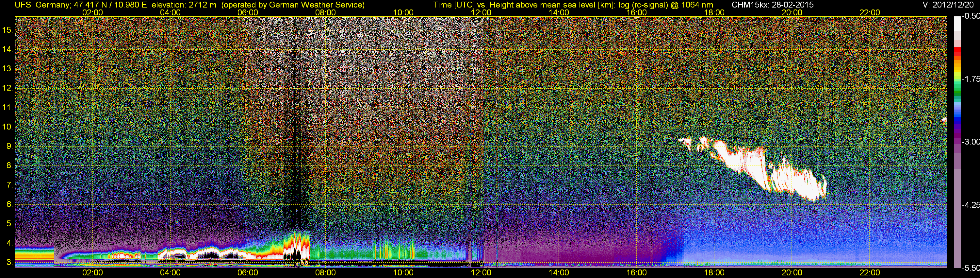980x278 pixels.
Task: Select the 16:00 tick label on the lower time axis
Action: coord(636,273)
